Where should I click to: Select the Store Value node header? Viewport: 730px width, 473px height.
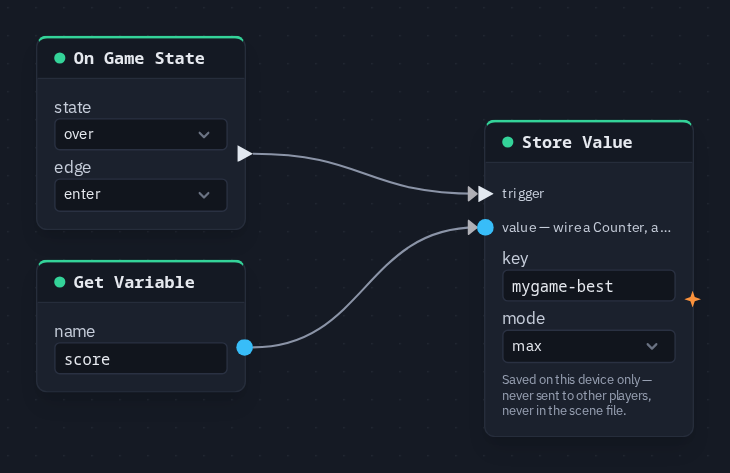588,142
